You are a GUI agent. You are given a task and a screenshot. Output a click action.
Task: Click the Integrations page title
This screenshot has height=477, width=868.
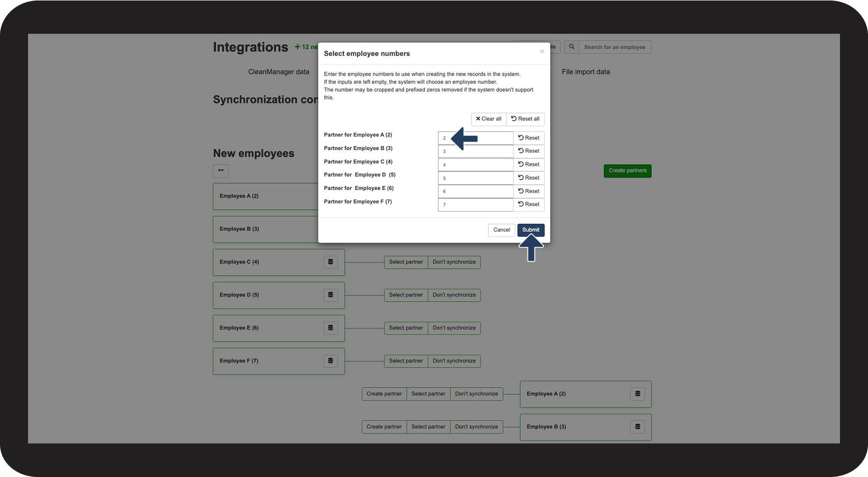point(251,47)
